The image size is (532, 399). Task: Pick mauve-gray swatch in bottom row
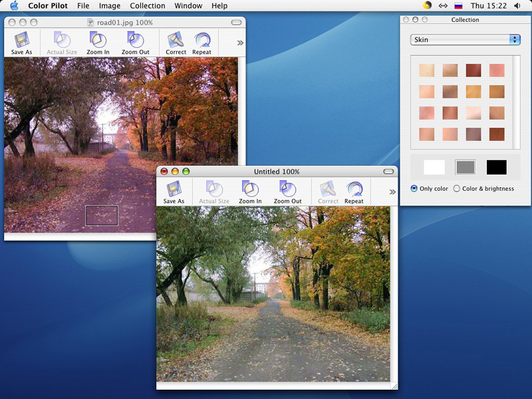[473, 134]
